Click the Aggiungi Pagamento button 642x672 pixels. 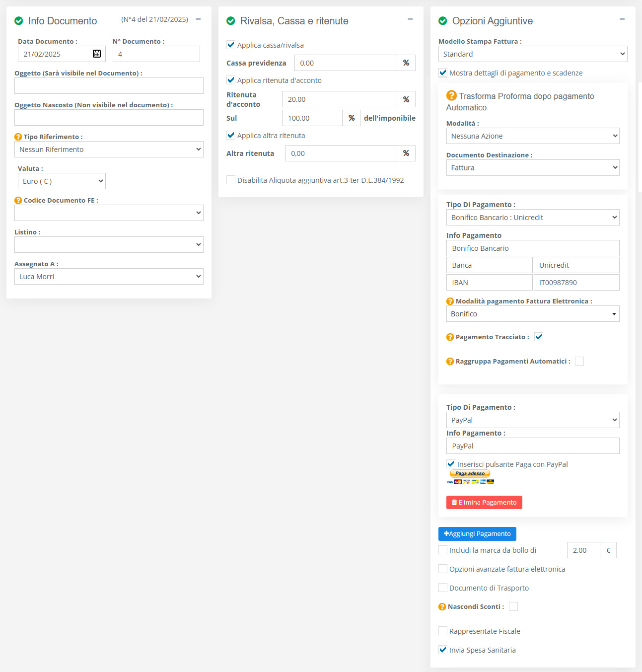[x=477, y=534]
